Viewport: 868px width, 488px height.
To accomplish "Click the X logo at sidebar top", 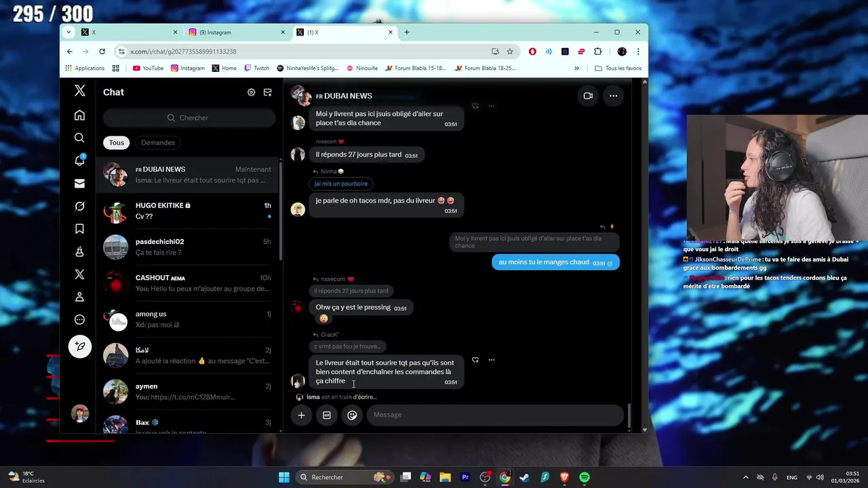I will coord(79,91).
